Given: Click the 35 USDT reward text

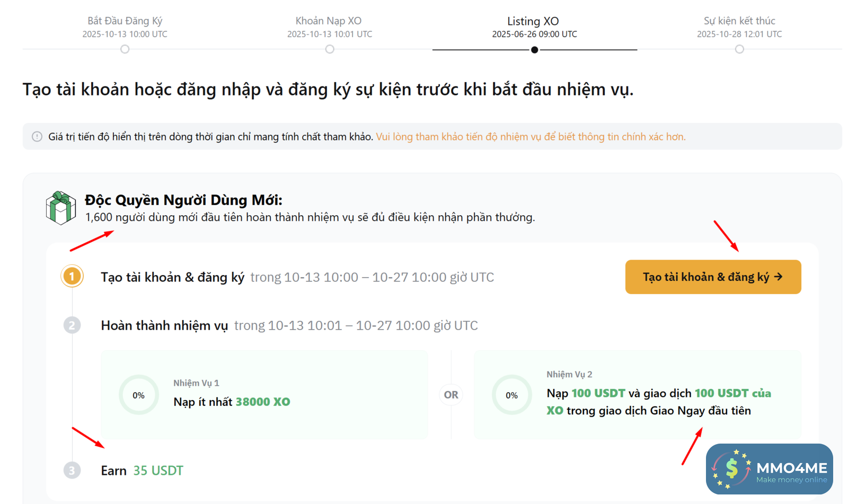Looking at the screenshot, I should [158, 471].
